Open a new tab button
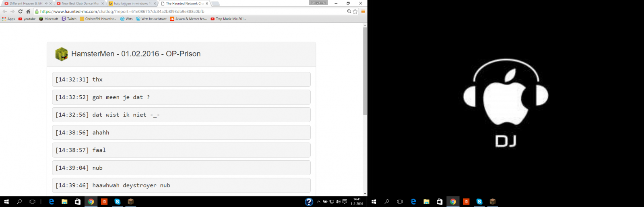The height and width of the screenshot is (207, 644). 216,4
